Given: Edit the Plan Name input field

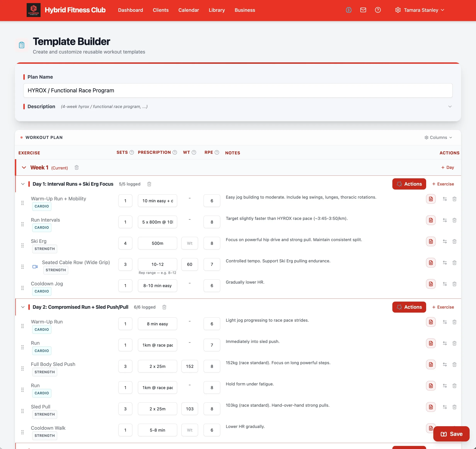Looking at the screenshot, I should coord(238,90).
